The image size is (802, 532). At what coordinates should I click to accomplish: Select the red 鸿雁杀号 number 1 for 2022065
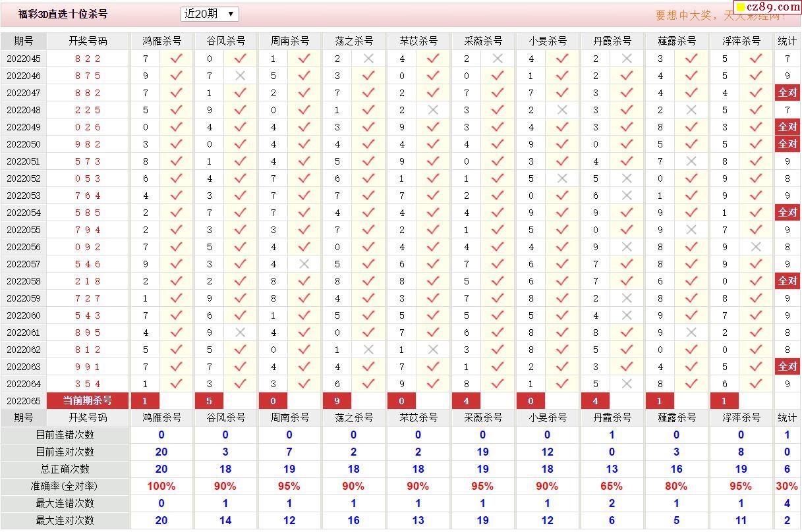point(145,401)
